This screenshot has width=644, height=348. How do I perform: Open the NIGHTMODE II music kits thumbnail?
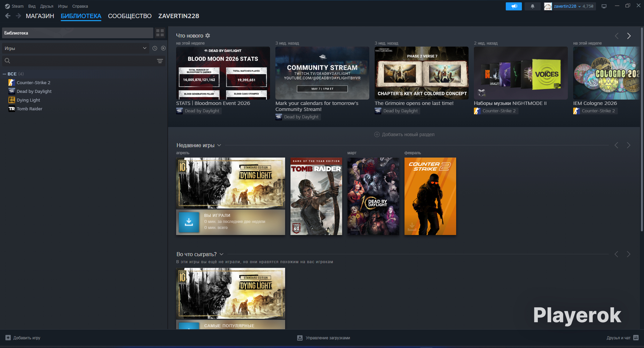pyautogui.click(x=521, y=73)
